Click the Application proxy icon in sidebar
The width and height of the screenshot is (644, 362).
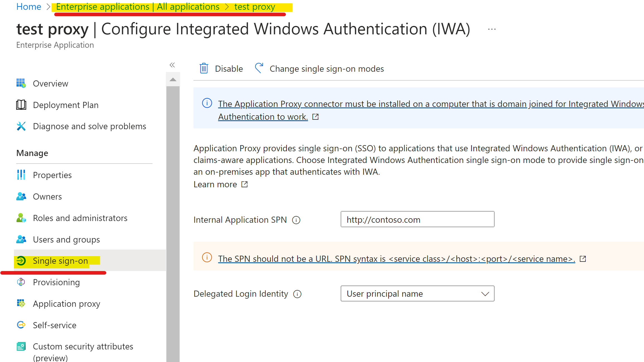point(21,303)
